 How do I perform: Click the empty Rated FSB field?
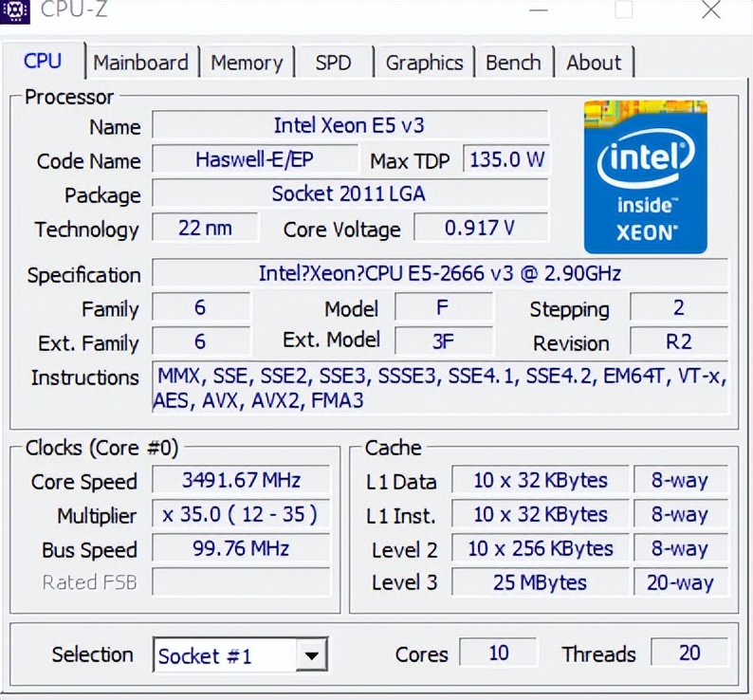(241, 581)
